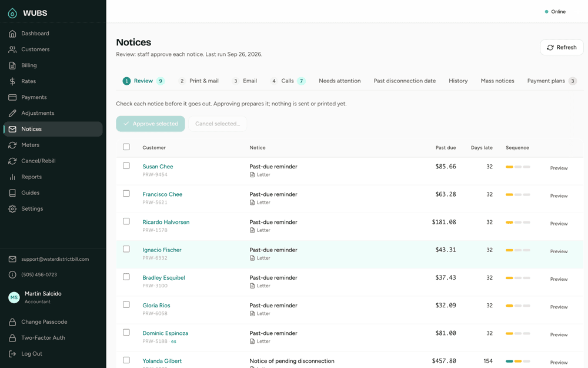Toggle the select-all checkbox in table header
The width and height of the screenshot is (588, 368).
coord(126,147)
